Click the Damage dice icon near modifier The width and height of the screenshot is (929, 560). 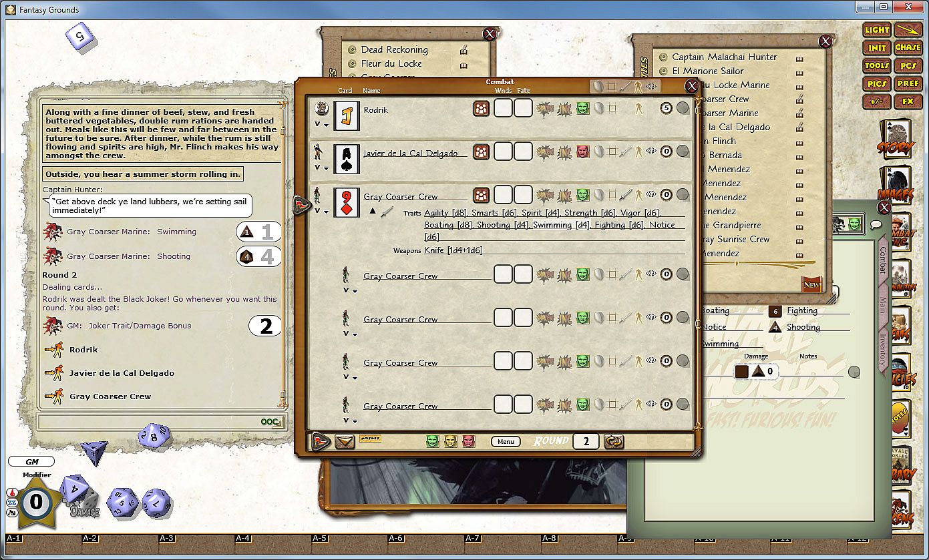(85, 505)
